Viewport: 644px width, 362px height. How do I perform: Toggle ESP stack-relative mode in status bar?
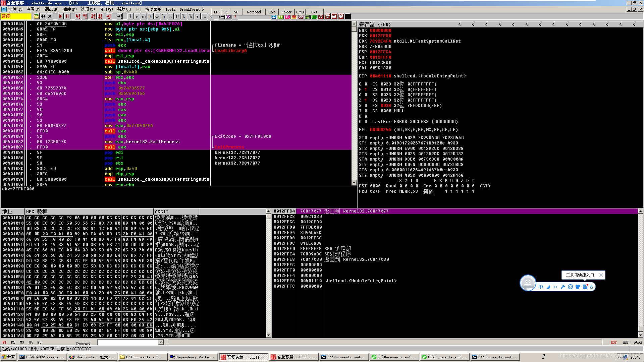(614, 342)
